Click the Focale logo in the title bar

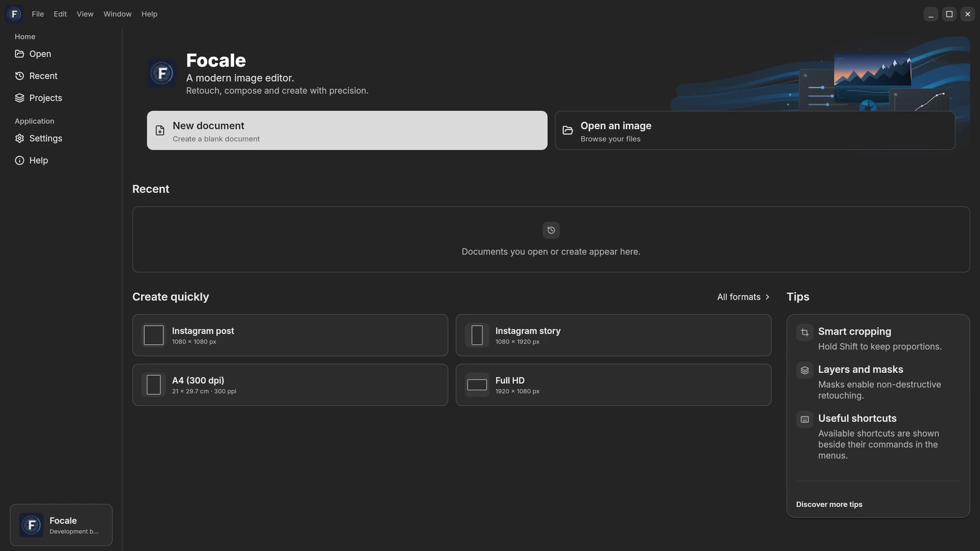pyautogui.click(x=14, y=14)
